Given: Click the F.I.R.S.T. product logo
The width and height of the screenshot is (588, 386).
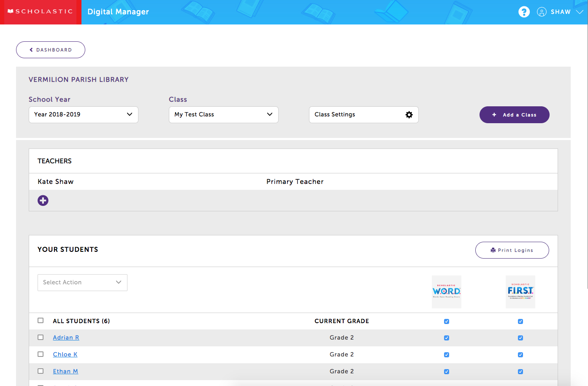Looking at the screenshot, I should coord(520,292).
